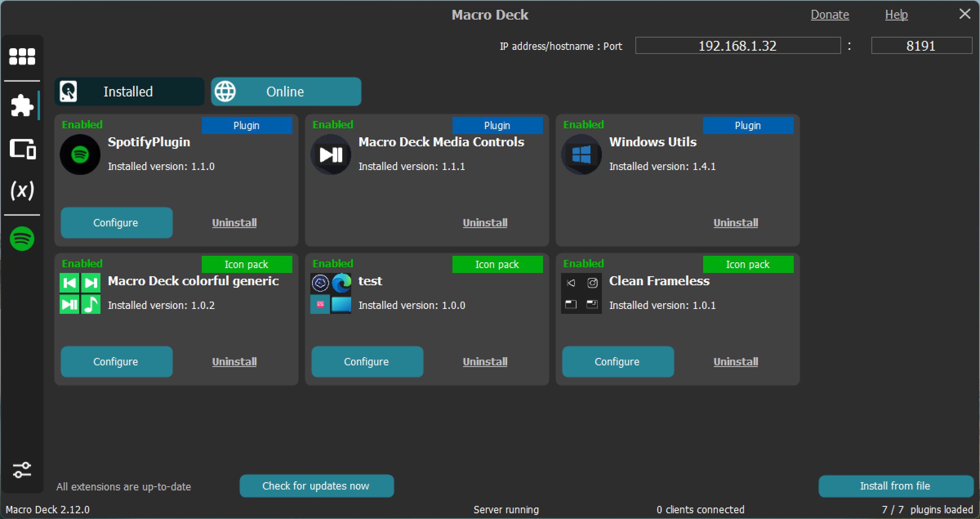Click the IP address input field
Viewport: 980px width, 519px height.
737,46
